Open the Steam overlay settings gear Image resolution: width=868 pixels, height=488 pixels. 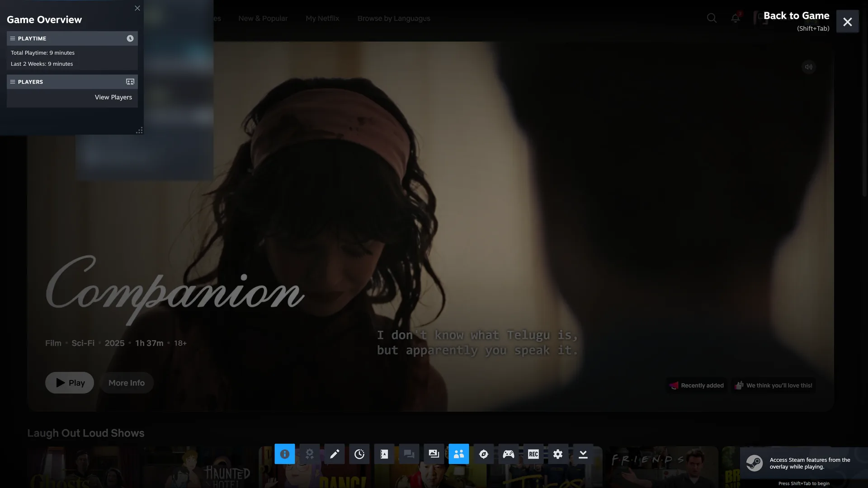point(558,454)
